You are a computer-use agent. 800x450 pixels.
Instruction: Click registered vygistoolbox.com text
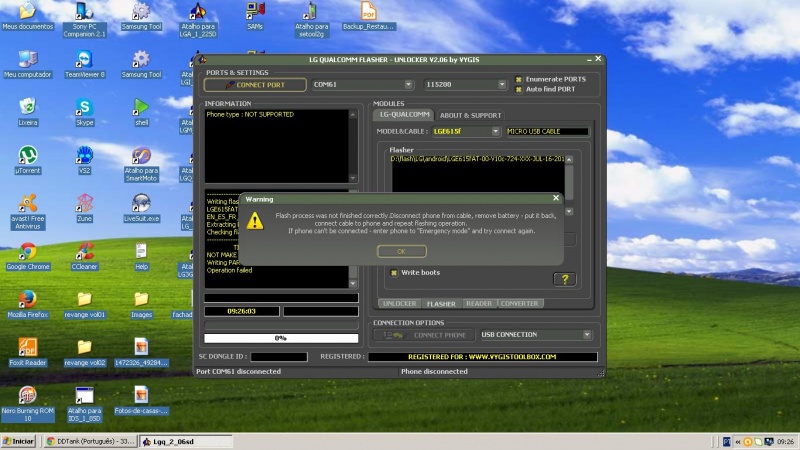click(x=482, y=357)
